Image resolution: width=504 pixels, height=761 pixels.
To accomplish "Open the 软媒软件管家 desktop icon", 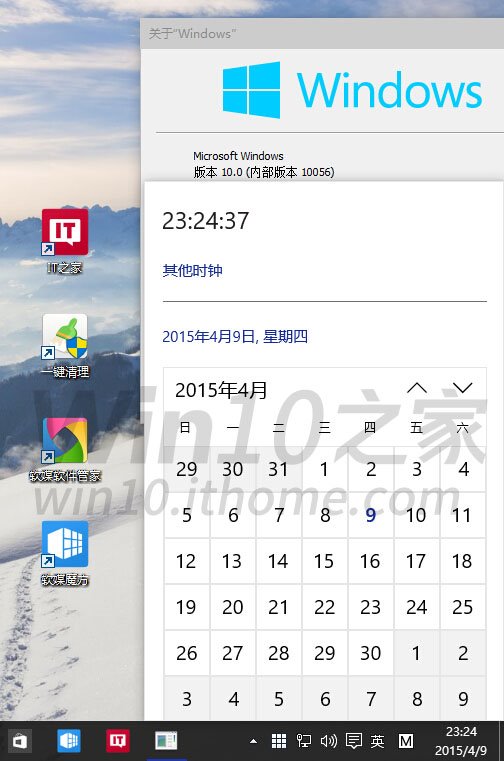I will (x=65, y=449).
